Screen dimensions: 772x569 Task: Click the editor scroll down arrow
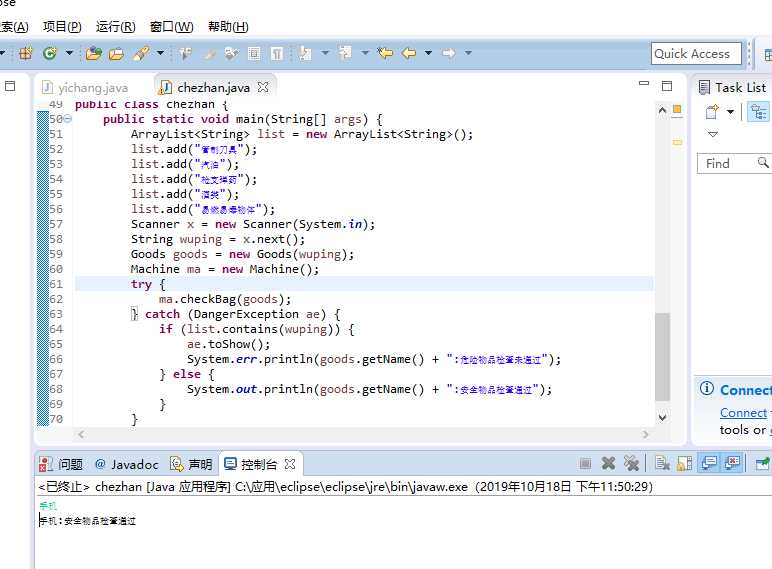(x=663, y=417)
